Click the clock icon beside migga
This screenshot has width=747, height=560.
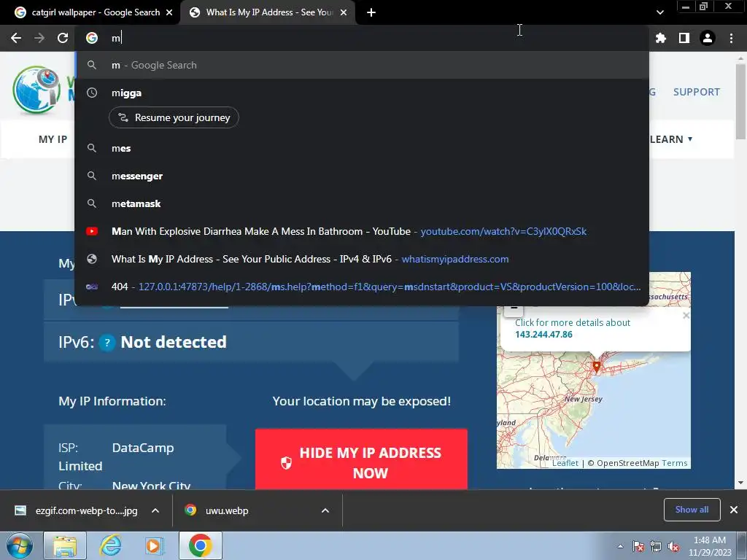point(92,93)
